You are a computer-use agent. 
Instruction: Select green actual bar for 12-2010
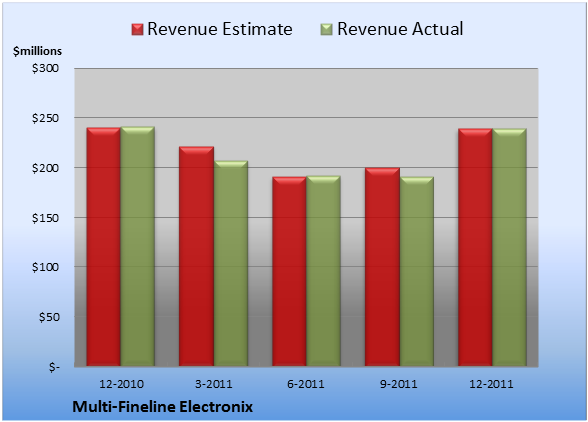[x=138, y=246]
